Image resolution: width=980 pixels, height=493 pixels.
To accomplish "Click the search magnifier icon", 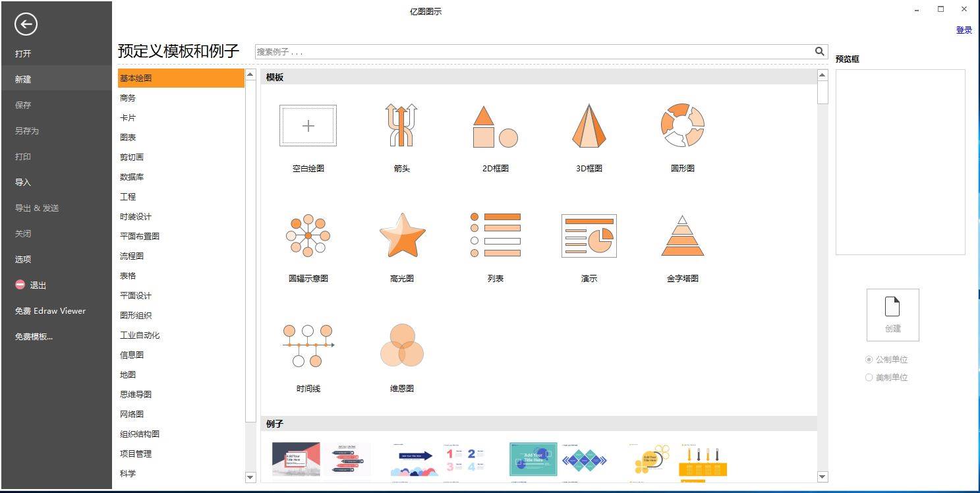I will (x=819, y=51).
